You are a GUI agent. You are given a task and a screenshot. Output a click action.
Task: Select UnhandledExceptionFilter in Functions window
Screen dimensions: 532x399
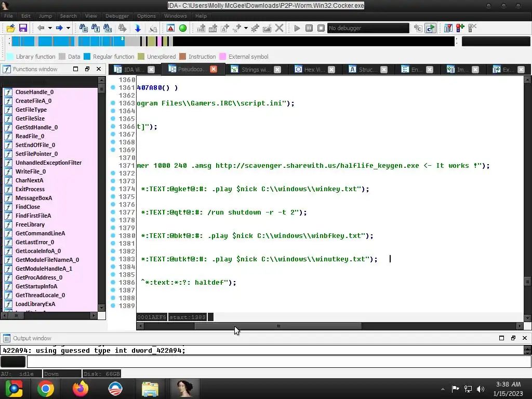[x=51, y=163]
